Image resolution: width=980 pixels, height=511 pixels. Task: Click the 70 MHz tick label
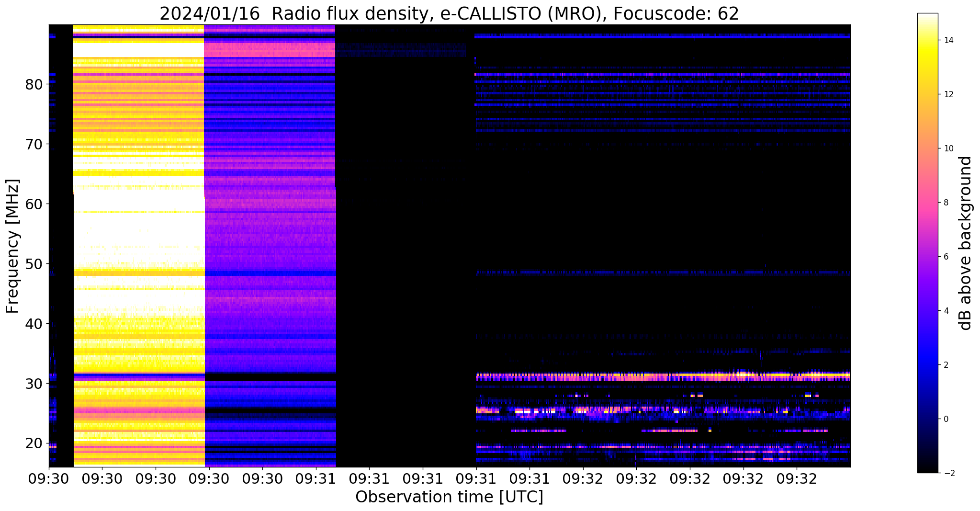(34, 145)
